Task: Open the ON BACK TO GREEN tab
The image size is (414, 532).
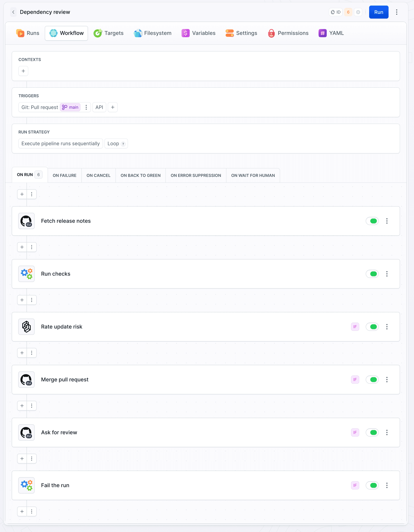Action: tap(141, 175)
